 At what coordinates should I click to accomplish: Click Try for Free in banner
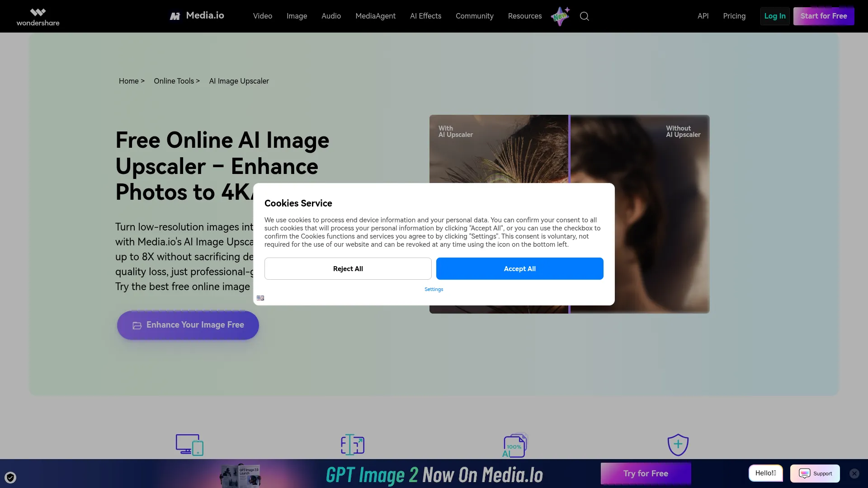click(x=646, y=473)
